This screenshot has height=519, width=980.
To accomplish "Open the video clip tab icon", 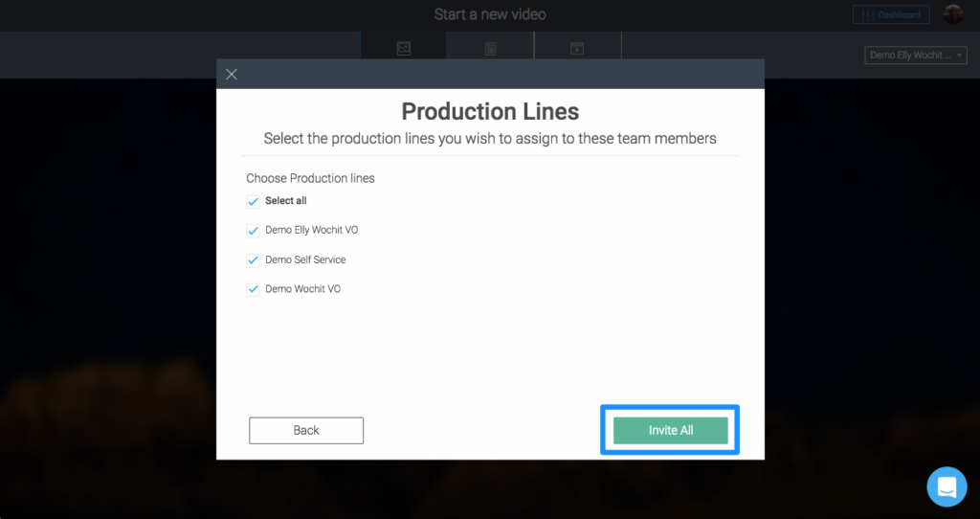I will pos(577,48).
